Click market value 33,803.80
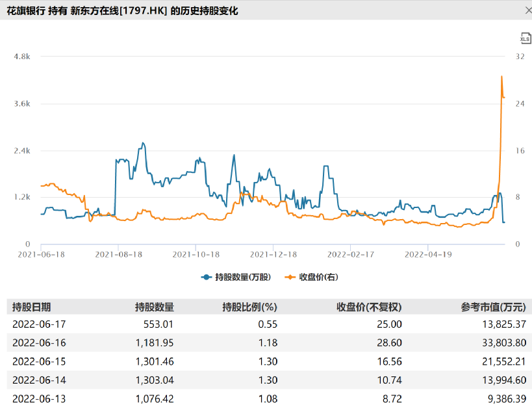532x407 pixels. 504,343
